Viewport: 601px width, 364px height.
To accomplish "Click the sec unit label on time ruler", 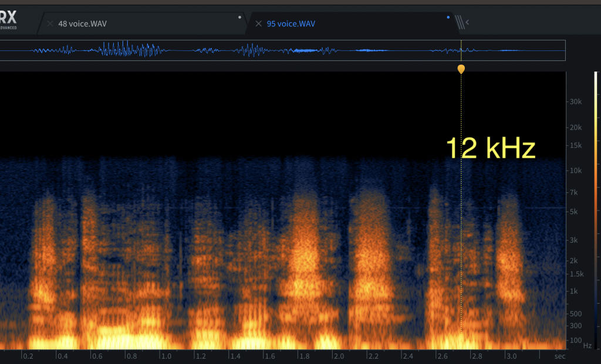I will 560,356.
